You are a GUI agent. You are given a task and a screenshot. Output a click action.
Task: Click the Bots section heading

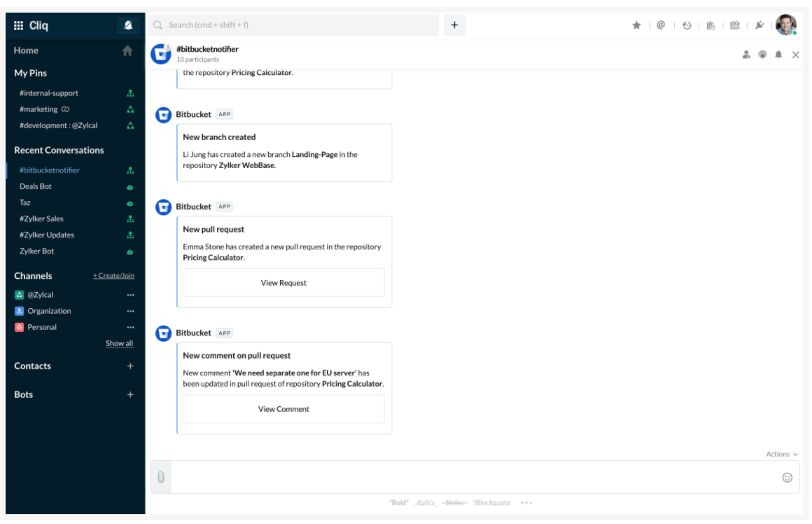(23, 394)
